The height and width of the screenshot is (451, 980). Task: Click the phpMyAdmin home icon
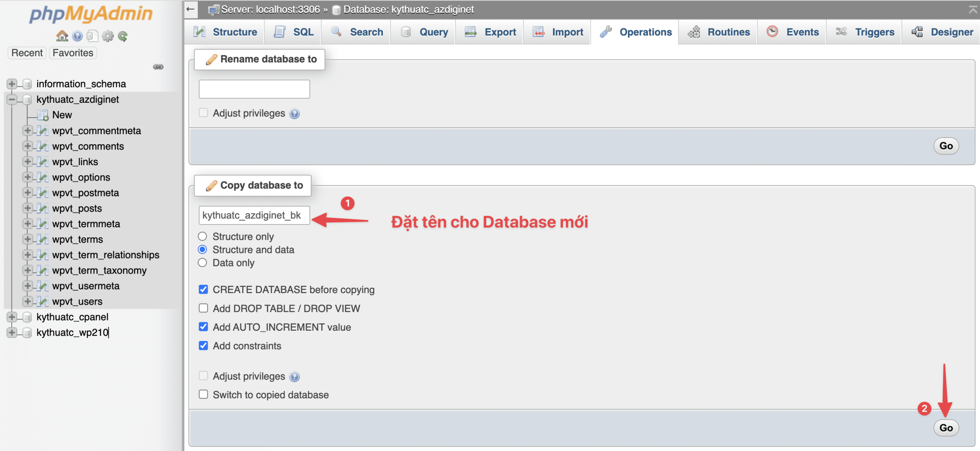coord(62,36)
